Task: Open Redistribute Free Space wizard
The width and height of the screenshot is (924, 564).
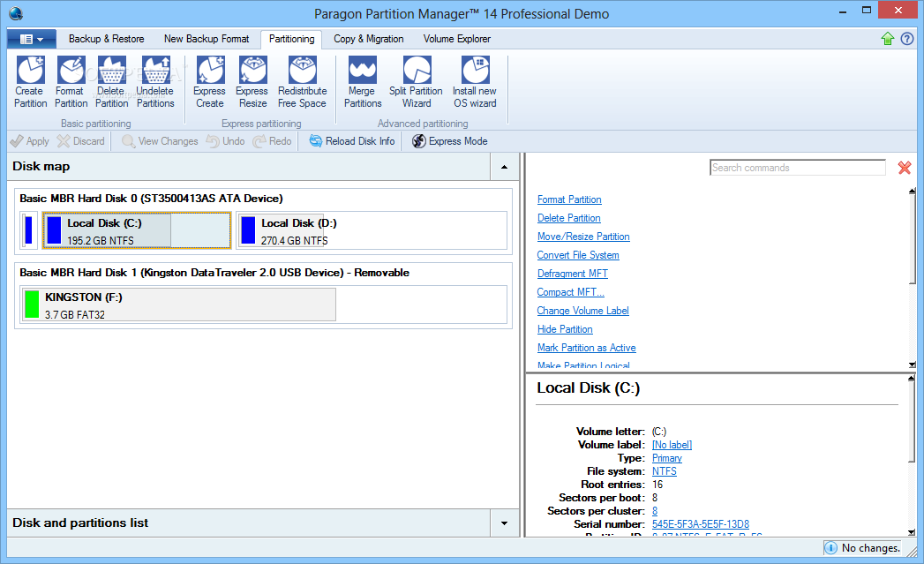Action: (303, 82)
